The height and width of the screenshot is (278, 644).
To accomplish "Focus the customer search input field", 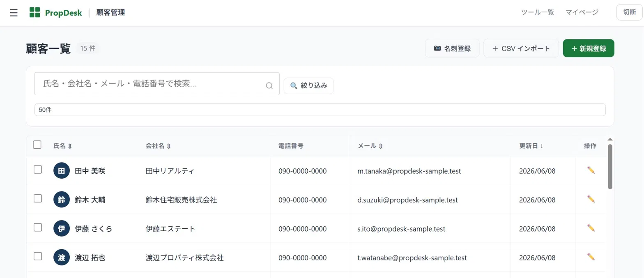I will pos(157,84).
